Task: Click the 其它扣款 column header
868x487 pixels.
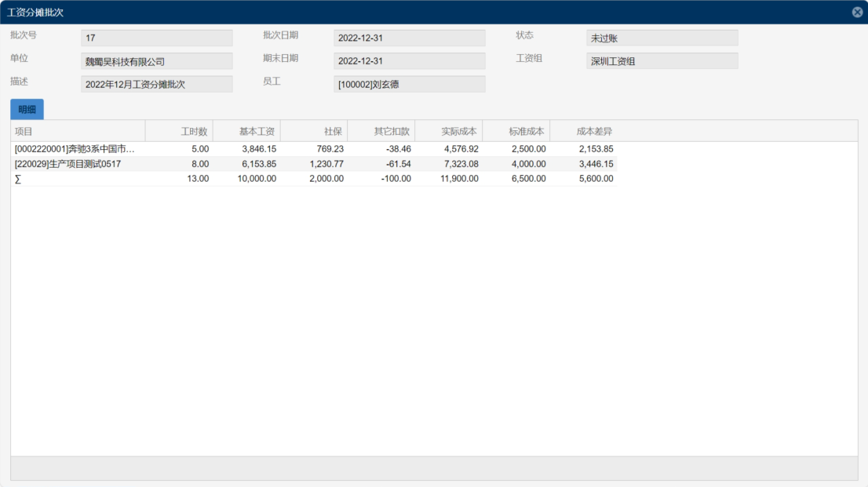Action: click(x=381, y=131)
